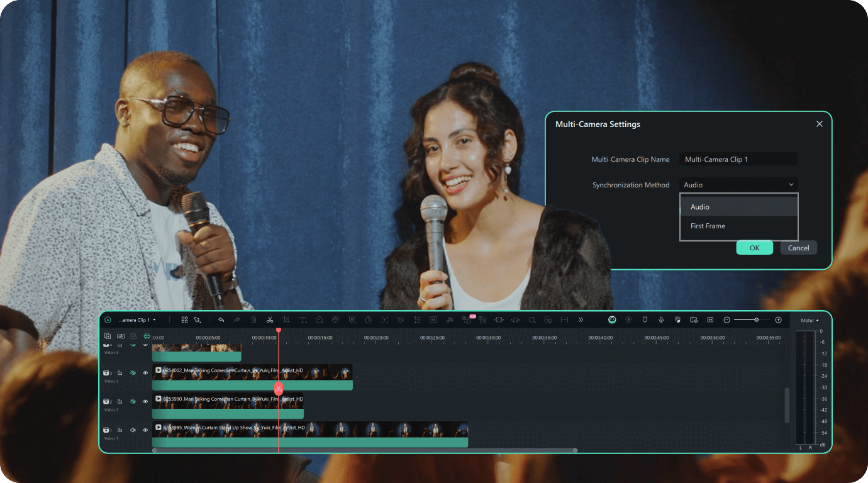Click the Multi-Camera Clip Name text field

(738, 160)
